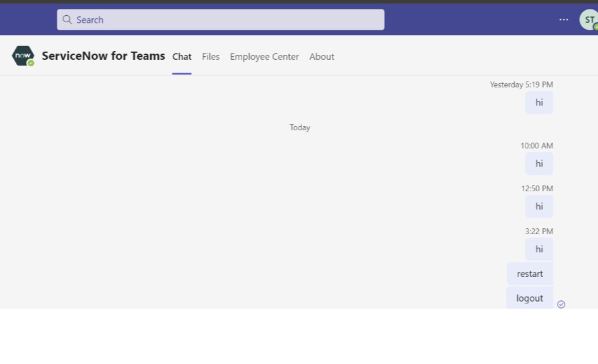Click the hi message from Yesterday
The image size is (598, 364).
(539, 102)
